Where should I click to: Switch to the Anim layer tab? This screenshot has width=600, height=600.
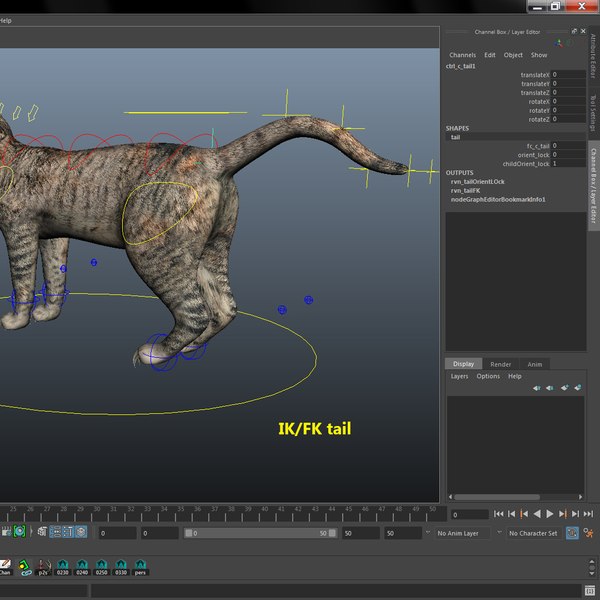(x=535, y=364)
